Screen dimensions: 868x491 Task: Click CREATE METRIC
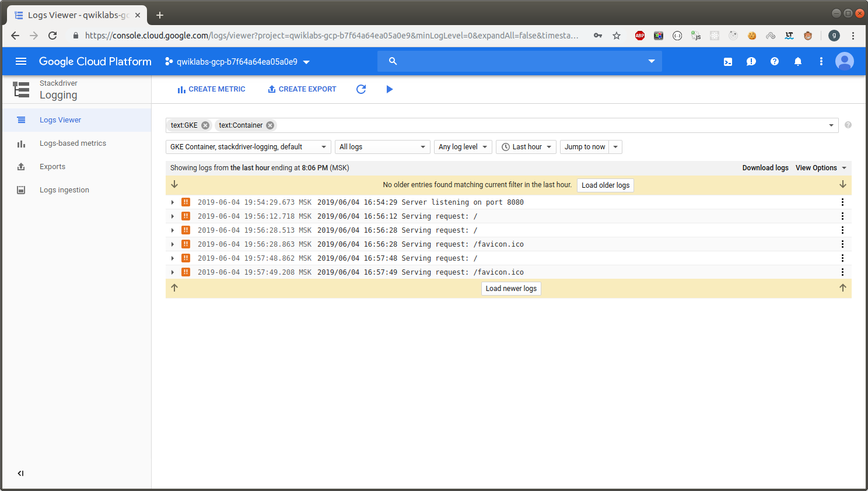click(x=211, y=89)
